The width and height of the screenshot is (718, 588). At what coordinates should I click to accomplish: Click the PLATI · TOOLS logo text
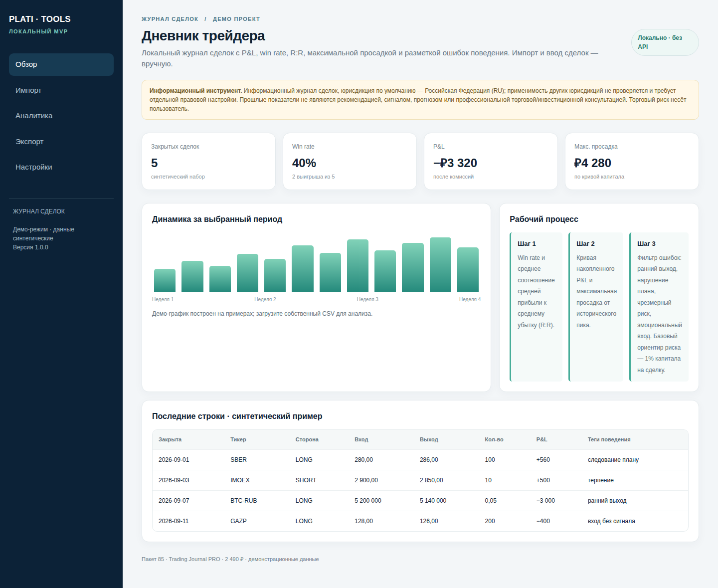40,19
